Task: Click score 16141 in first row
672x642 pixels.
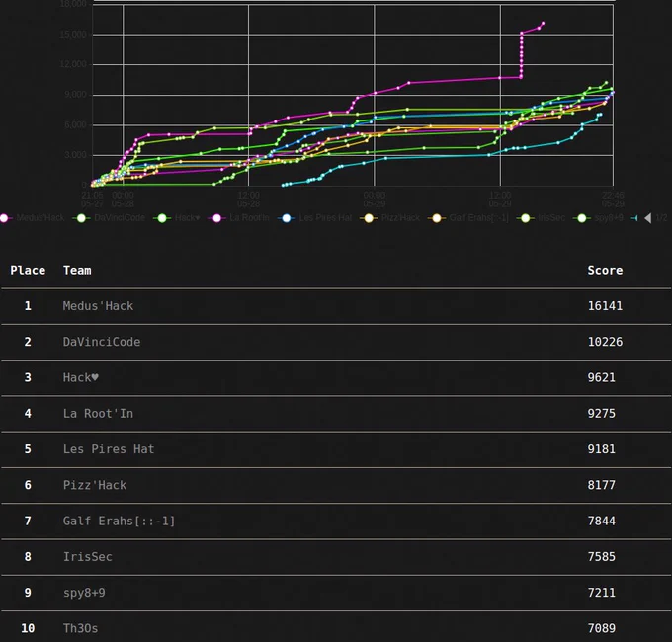Action: pos(605,306)
